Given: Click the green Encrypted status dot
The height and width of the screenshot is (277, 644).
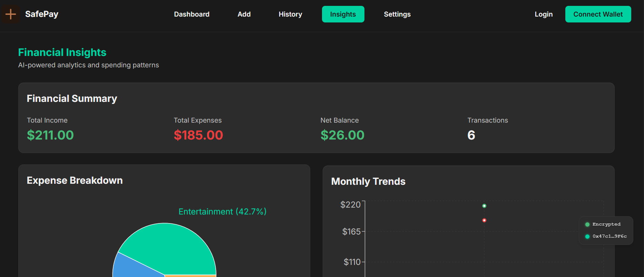Looking at the screenshot, I should tap(587, 225).
